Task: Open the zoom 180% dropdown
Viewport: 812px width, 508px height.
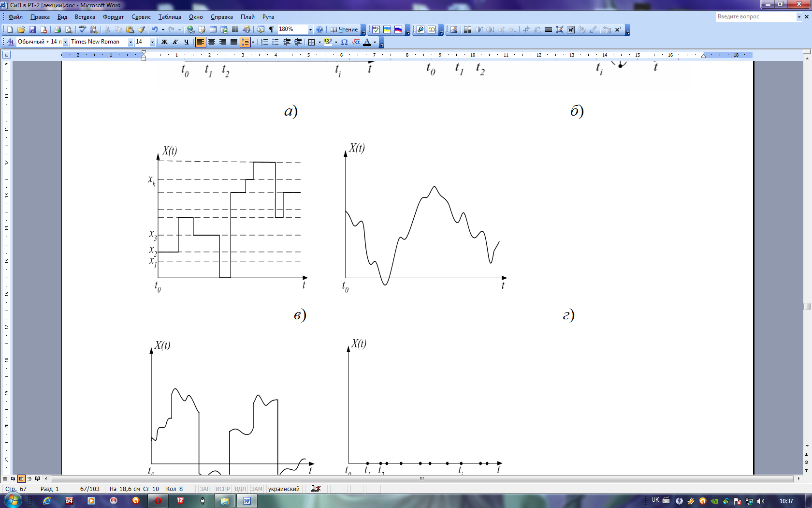Action: click(x=310, y=30)
